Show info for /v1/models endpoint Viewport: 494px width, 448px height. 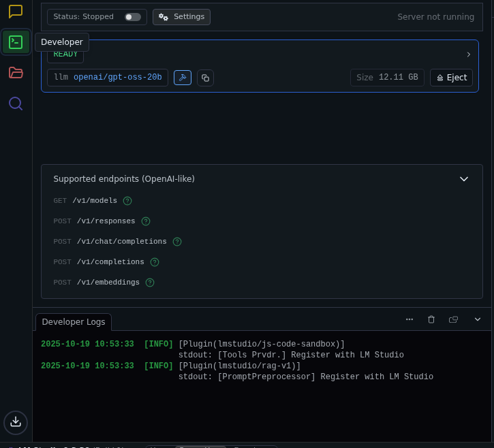click(x=127, y=201)
